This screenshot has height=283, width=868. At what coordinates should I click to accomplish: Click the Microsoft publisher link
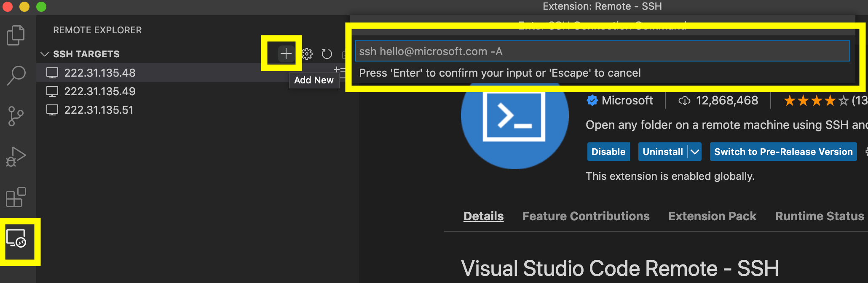point(627,100)
